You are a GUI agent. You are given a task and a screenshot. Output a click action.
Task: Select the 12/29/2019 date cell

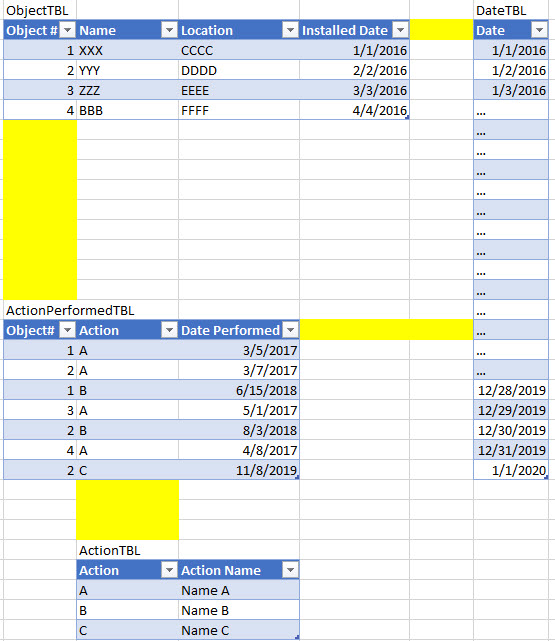tap(511, 410)
